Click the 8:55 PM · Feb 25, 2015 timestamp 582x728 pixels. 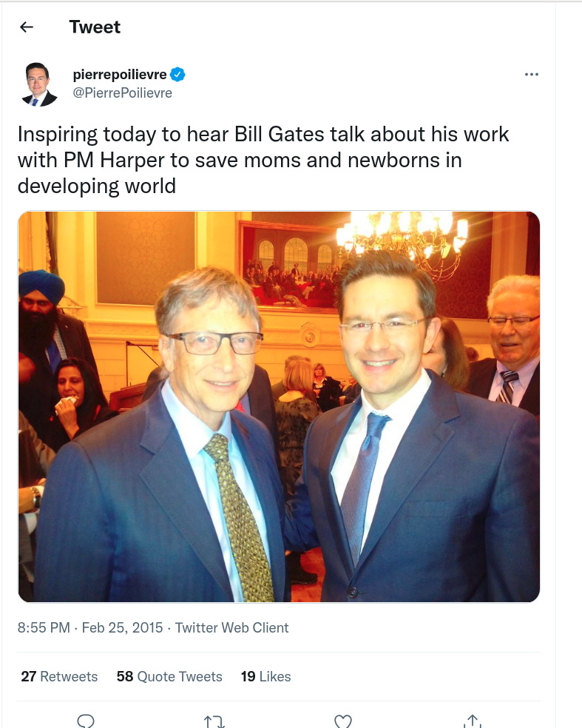[x=90, y=627]
